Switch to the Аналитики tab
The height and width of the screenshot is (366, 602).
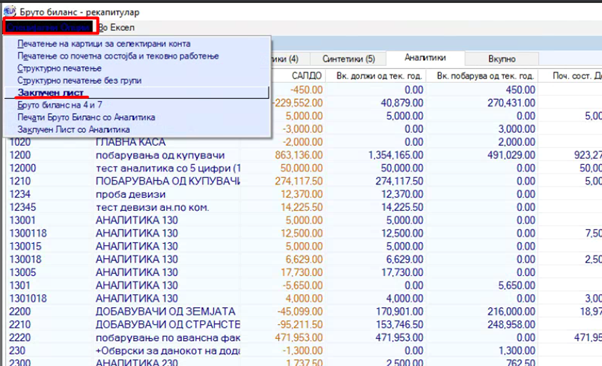[x=425, y=58]
